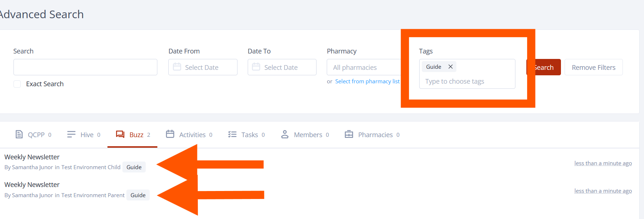Click the QCPP document icon
This screenshot has width=644, height=219.
19,135
